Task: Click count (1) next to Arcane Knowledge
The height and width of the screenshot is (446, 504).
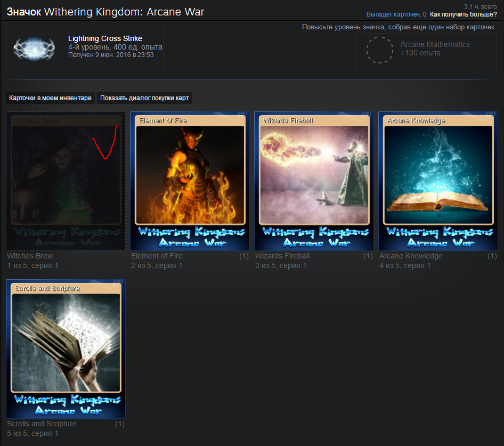Action: click(x=492, y=256)
